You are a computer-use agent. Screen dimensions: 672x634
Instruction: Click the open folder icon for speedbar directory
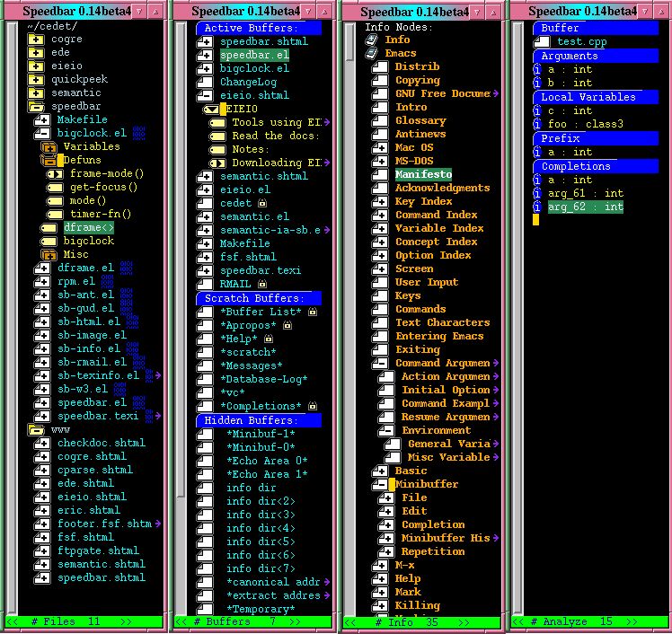pos(36,106)
